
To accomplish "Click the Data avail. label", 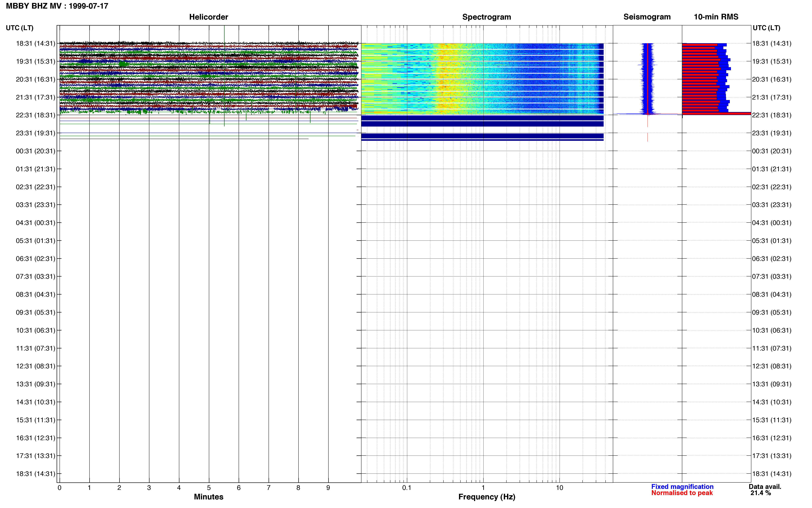I will 765,486.
